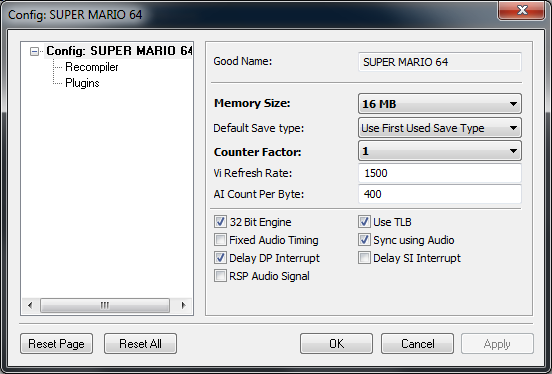Enable Delay SI Interrupt

click(364, 258)
